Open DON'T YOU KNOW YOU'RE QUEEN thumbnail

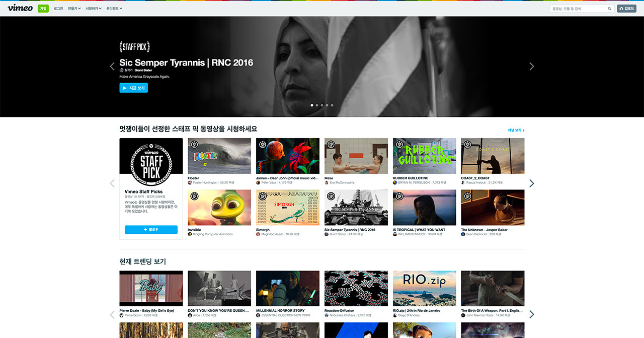click(219, 289)
